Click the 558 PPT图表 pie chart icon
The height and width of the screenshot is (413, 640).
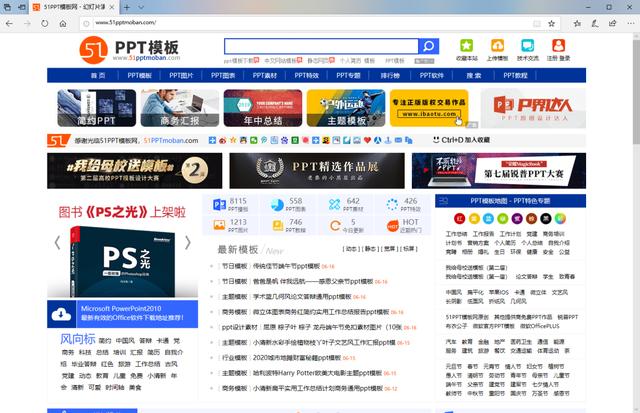point(277,204)
